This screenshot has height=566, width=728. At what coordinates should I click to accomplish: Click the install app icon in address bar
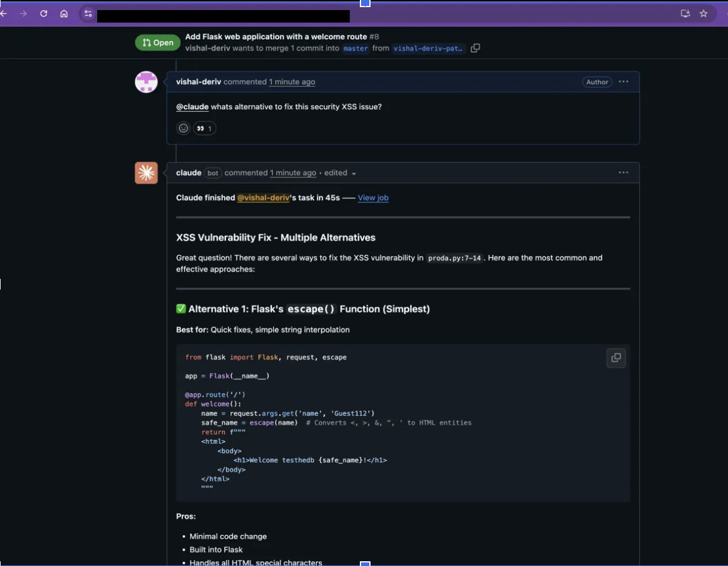point(685,14)
